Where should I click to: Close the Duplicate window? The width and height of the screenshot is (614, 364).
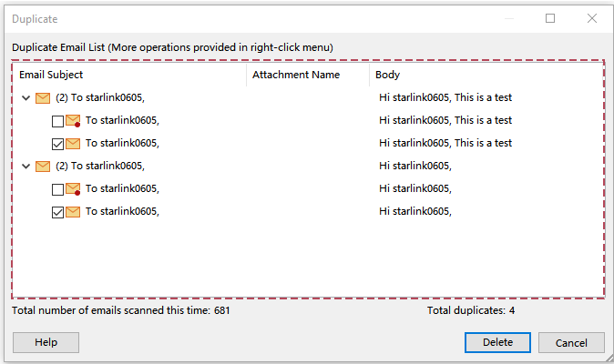pyautogui.click(x=592, y=18)
